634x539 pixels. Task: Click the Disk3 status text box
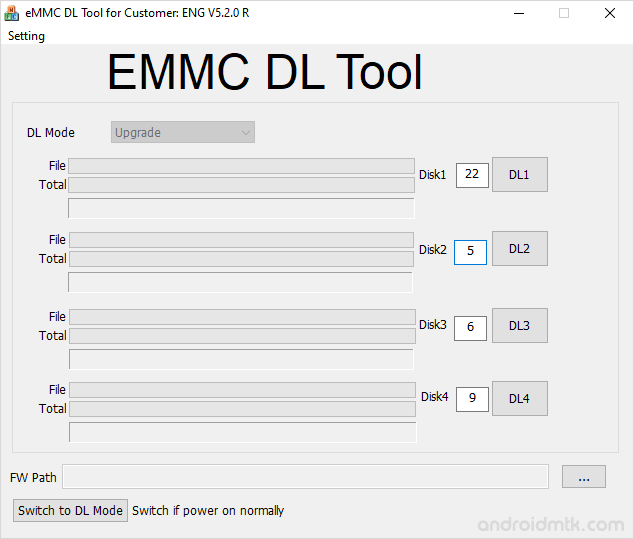[241, 359]
